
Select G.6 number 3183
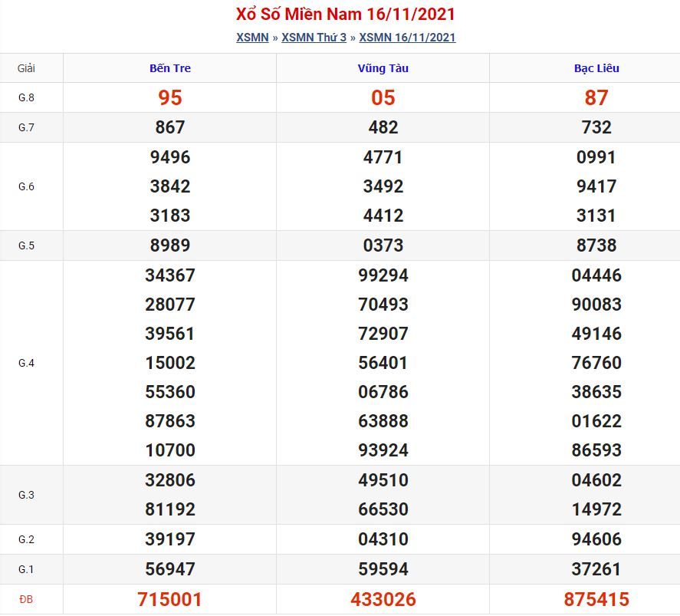point(170,216)
